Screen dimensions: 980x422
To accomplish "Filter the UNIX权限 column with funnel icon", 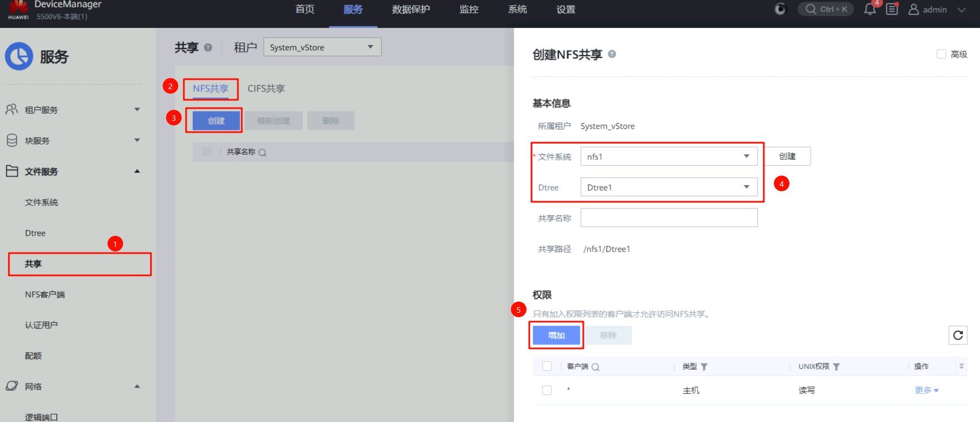I will 836,367.
